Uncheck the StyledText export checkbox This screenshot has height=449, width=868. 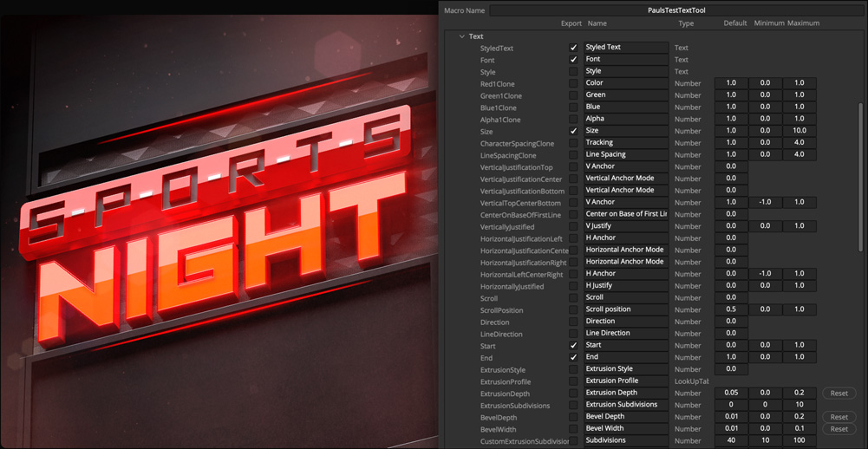573,48
